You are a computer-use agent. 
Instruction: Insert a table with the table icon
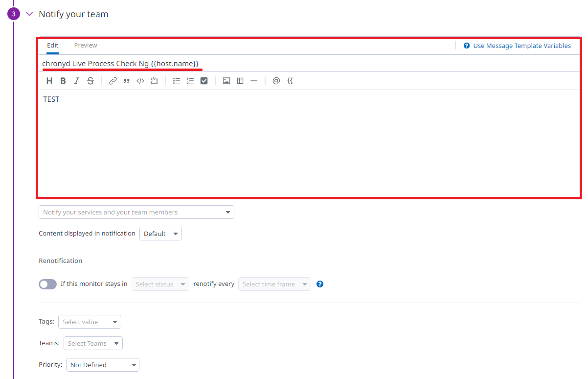(x=240, y=81)
